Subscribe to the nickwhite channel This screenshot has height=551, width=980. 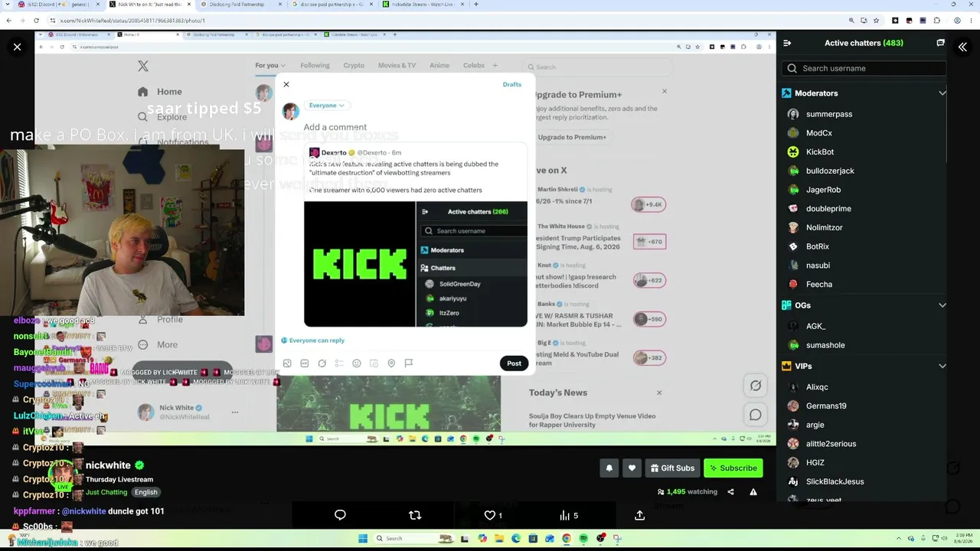733,468
